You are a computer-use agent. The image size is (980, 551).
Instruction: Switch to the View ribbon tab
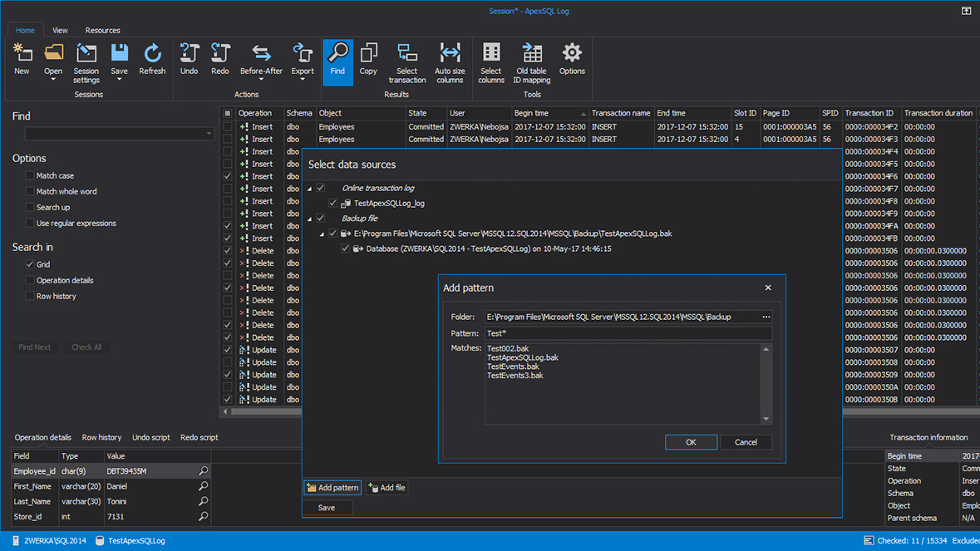click(59, 30)
